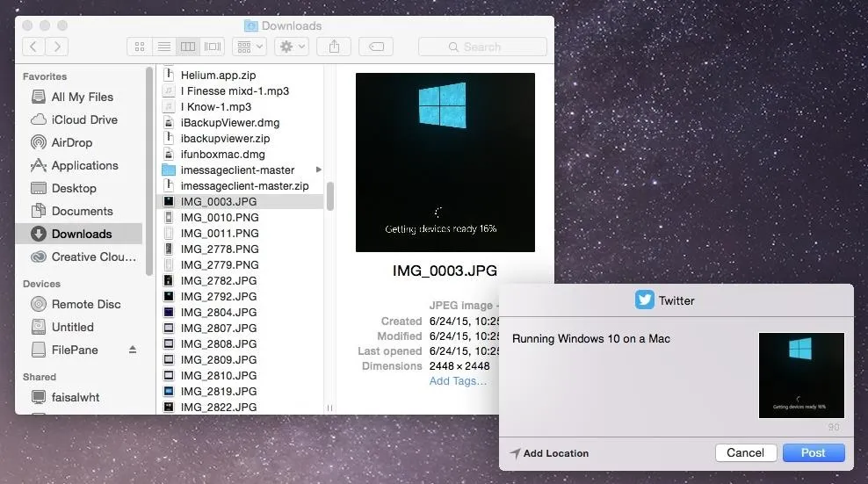Select I Know-1.mp3 file
The image size is (868, 484).
(x=242, y=107)
